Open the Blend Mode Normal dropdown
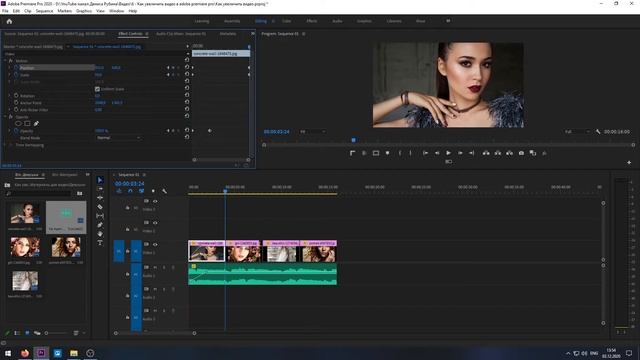Image resolution: width=640 pixels, height=360 pixels. click(x=118, y=138)
